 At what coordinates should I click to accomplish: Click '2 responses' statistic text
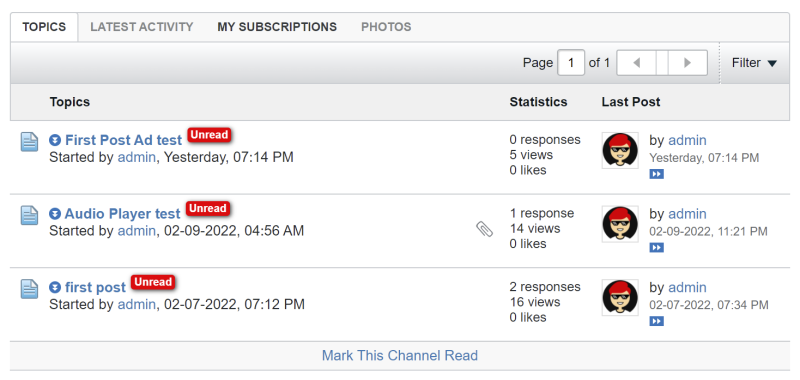coord(545,287)
